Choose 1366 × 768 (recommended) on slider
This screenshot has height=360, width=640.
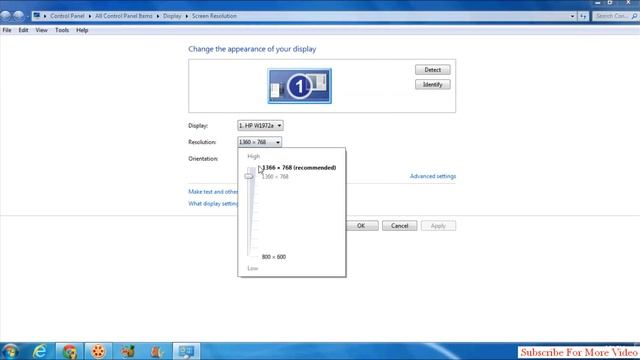click(x=299, y=168)
